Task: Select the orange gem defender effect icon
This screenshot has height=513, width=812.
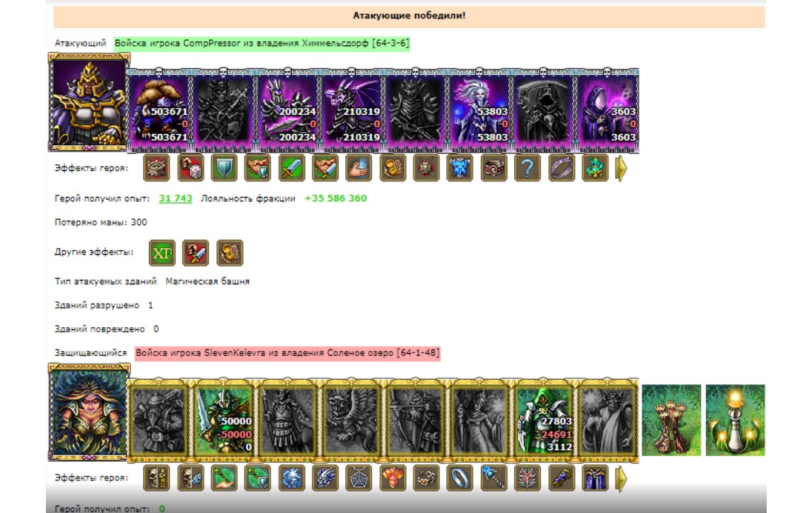Action: 392,477
